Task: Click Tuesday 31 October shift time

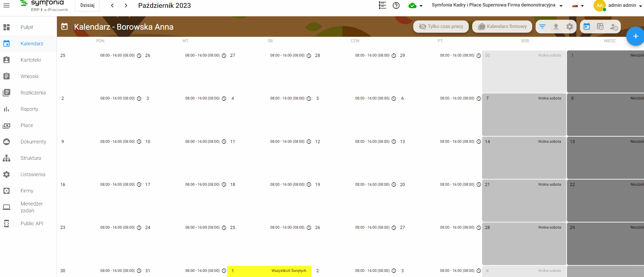Action: 203,271
